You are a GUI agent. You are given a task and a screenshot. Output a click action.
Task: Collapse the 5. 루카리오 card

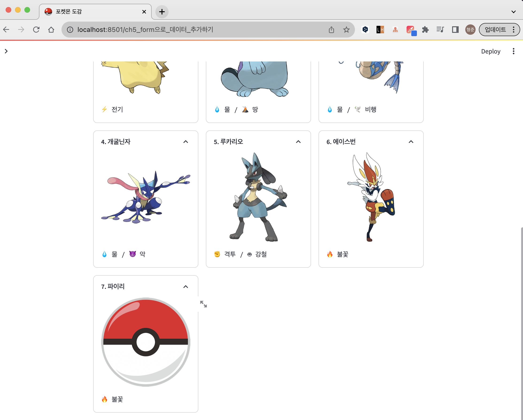coord(298,142)
